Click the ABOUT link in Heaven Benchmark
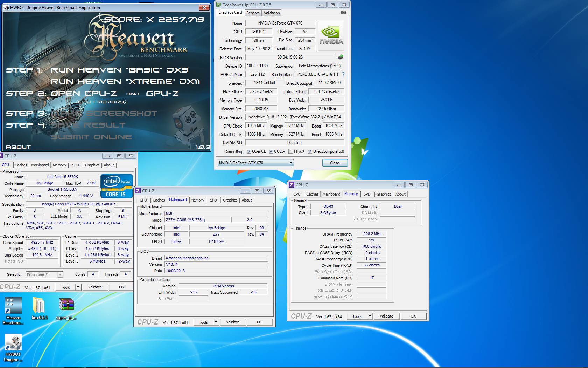This screenshot has width=588, height=368. [x=18, y=147]
